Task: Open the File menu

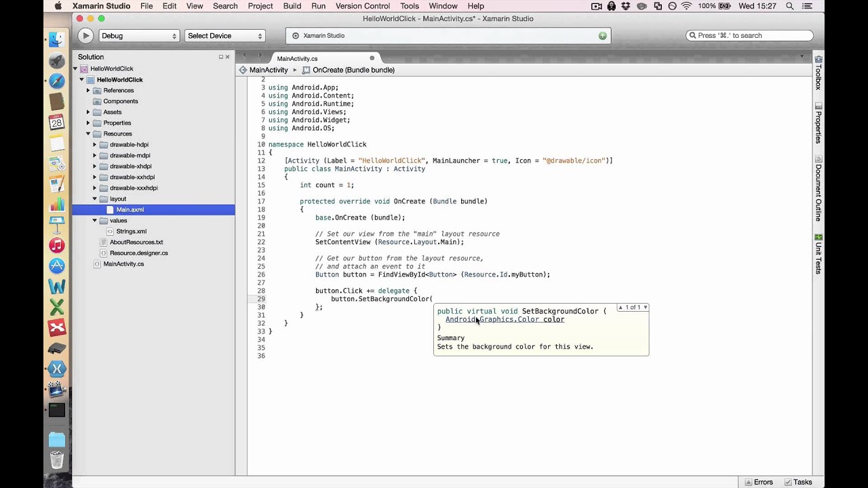Action: [146, 6]
